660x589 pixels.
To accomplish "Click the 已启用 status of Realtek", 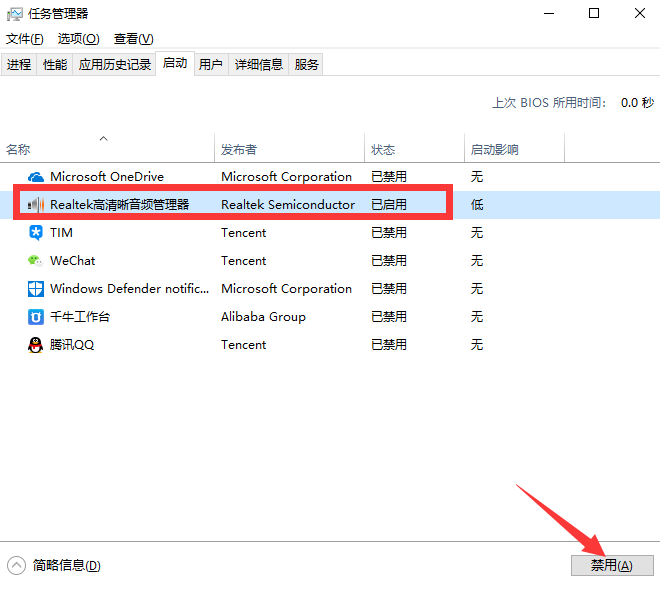I will pyautogui.click(x=389, y=205).
